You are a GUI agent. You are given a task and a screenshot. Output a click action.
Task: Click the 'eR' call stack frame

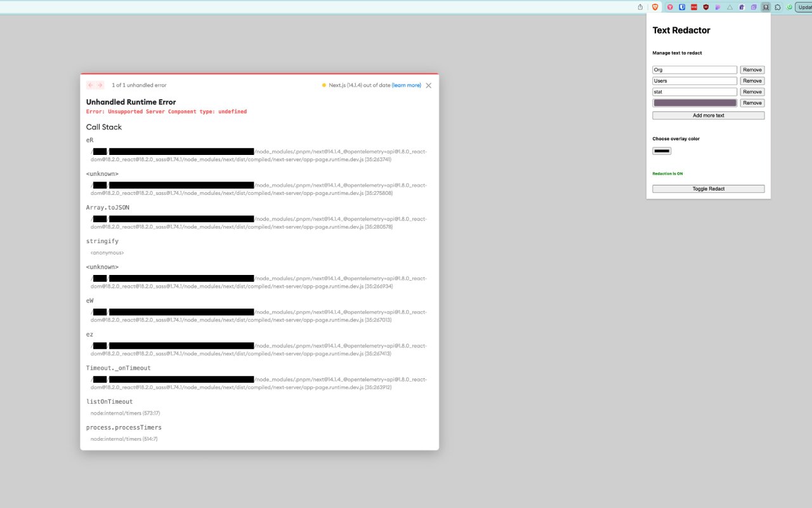tap(90, 140)
